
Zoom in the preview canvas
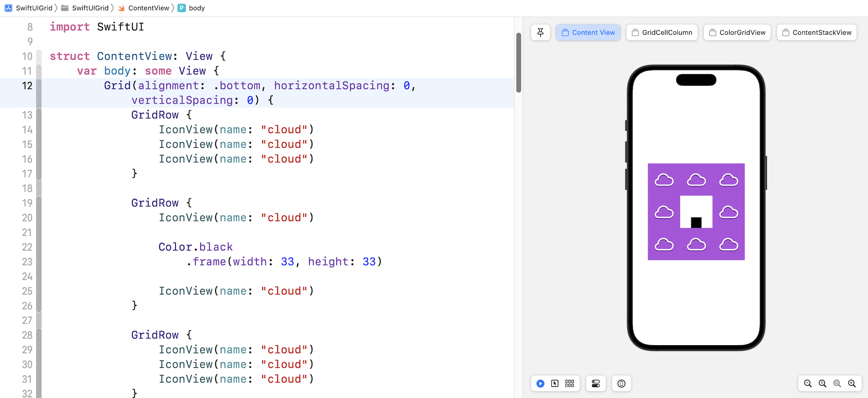(x=852, y=384)
